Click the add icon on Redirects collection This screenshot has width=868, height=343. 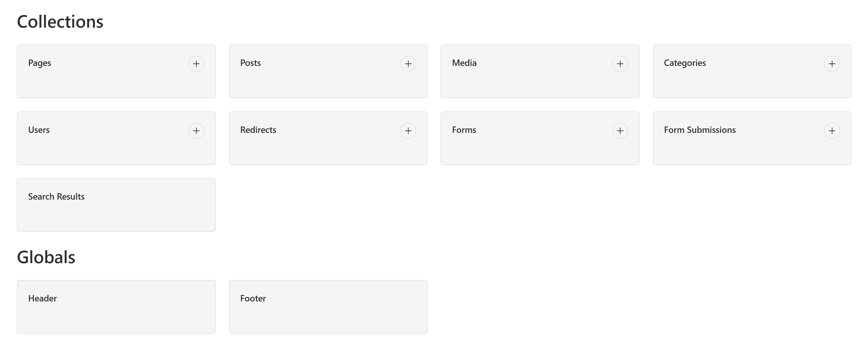point(409,130)
